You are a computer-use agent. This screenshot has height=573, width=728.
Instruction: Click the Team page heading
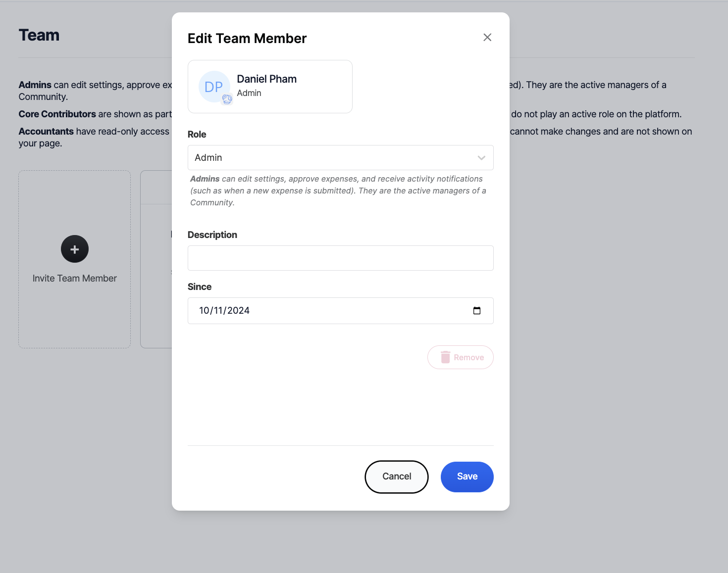tap(39, 36)
